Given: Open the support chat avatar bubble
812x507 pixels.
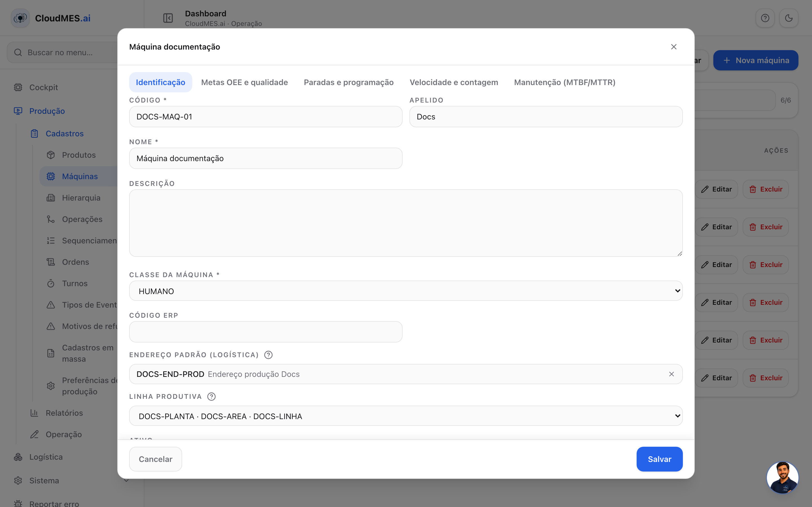Looking at the screenshot, I should pos(782,477).
